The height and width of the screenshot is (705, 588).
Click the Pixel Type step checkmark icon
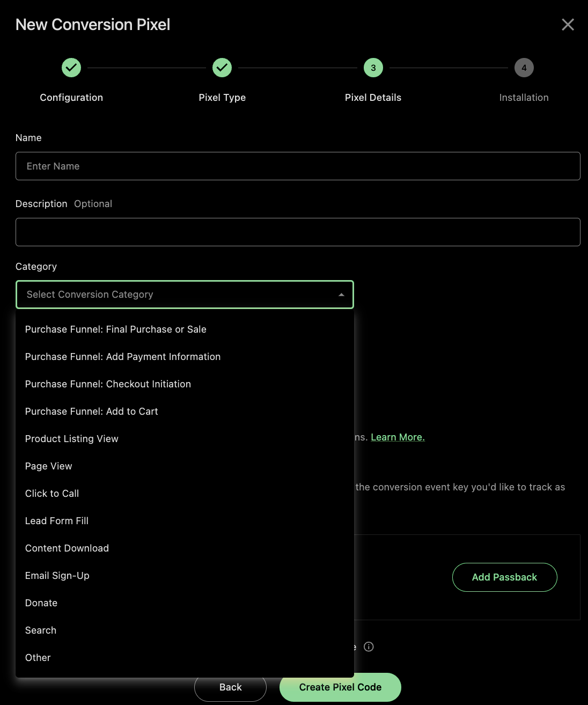(222, 68)
